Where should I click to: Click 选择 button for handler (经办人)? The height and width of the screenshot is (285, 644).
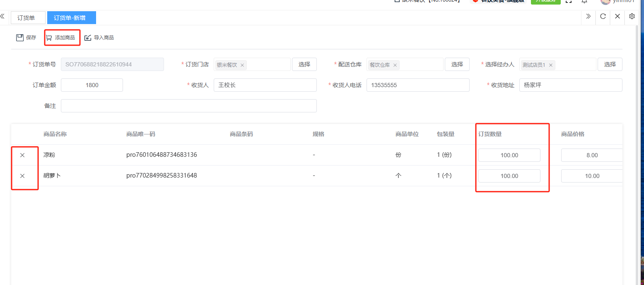coord(610,64)
